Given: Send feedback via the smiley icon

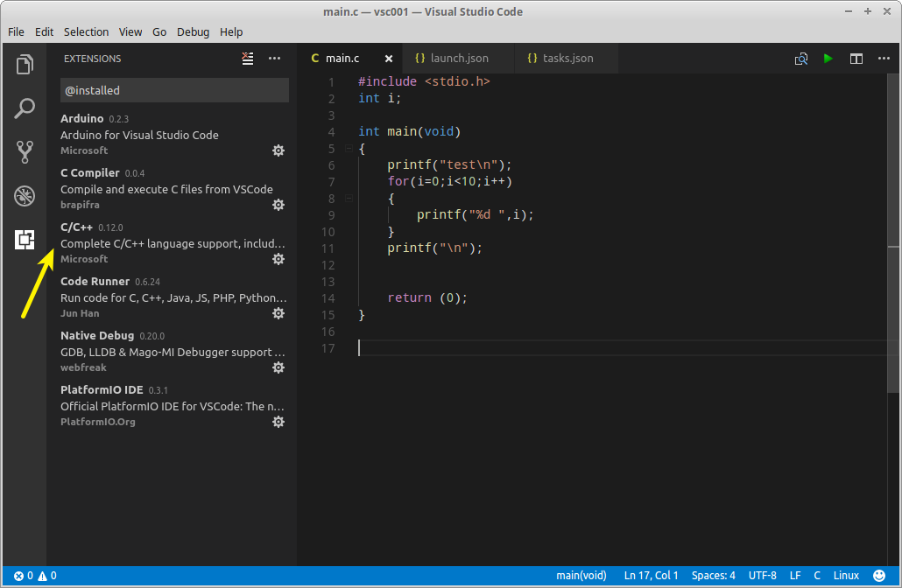Looking at the screenshot, I should pos(879,576).
